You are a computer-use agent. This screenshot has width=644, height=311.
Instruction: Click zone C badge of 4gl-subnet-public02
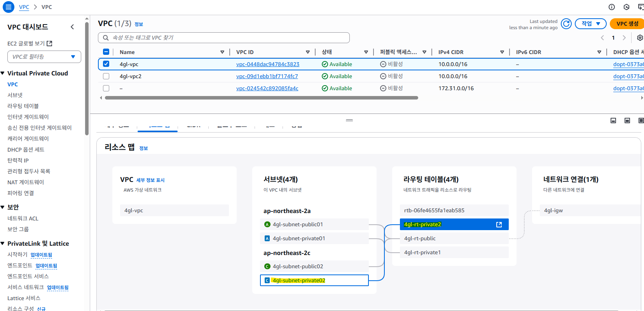click(x=267, y=266)
